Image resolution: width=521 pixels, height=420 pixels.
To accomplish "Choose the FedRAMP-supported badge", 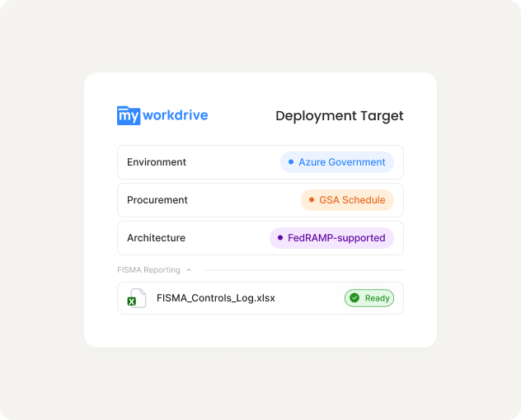I will pyautogui.click(x=331, y=238).
